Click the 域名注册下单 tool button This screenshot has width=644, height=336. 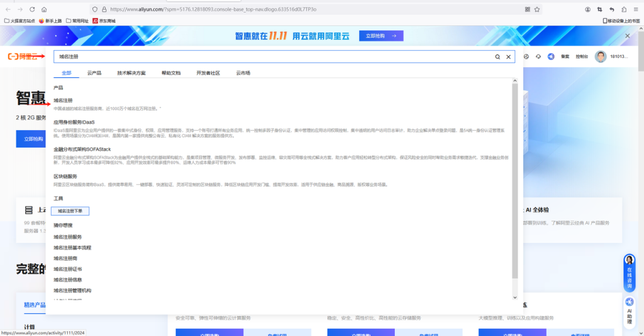pyautogui.click(x=70, y=211)
